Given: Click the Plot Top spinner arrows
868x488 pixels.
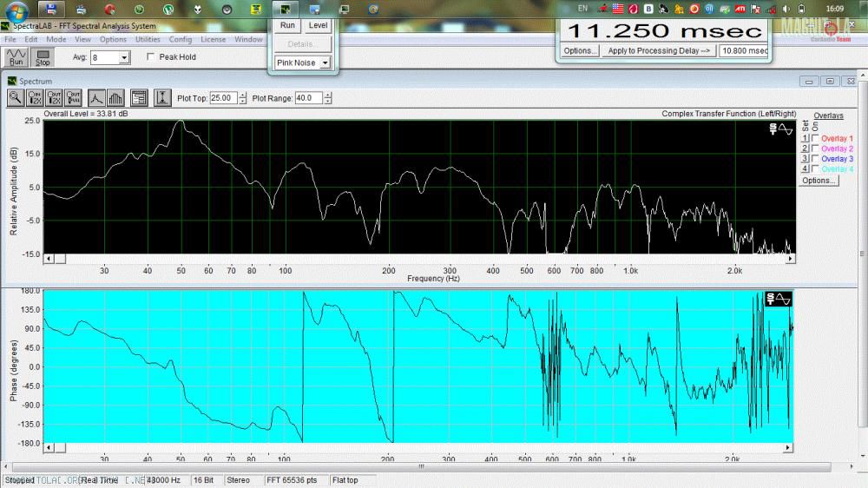Looking at the screenshot, I should pyautogui.click(x=242, y=98).
